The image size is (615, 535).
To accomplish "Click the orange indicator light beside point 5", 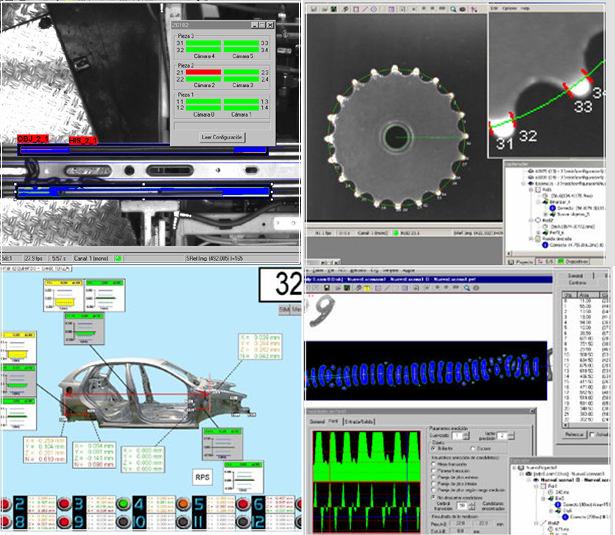I will 183,504.
